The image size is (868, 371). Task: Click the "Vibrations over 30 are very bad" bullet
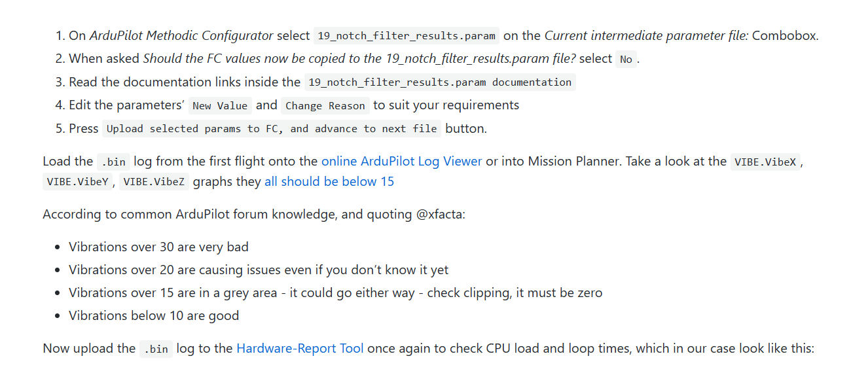point(158,247)
